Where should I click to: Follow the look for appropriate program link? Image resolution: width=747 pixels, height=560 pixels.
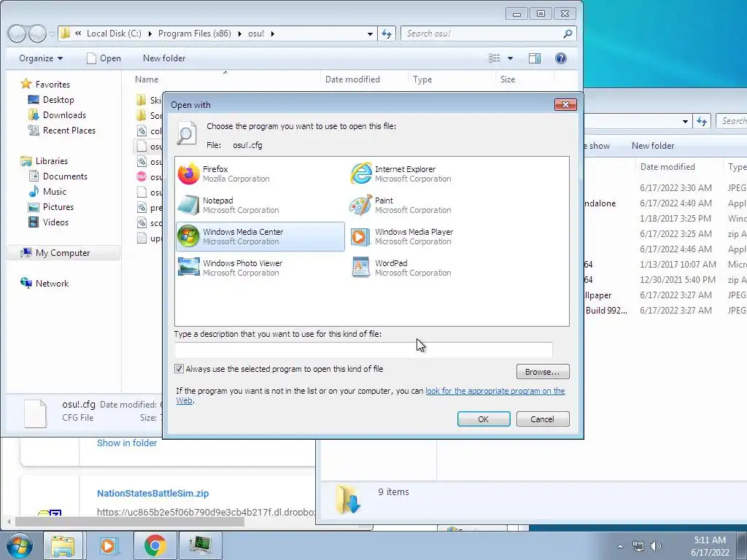pos(495,391)
